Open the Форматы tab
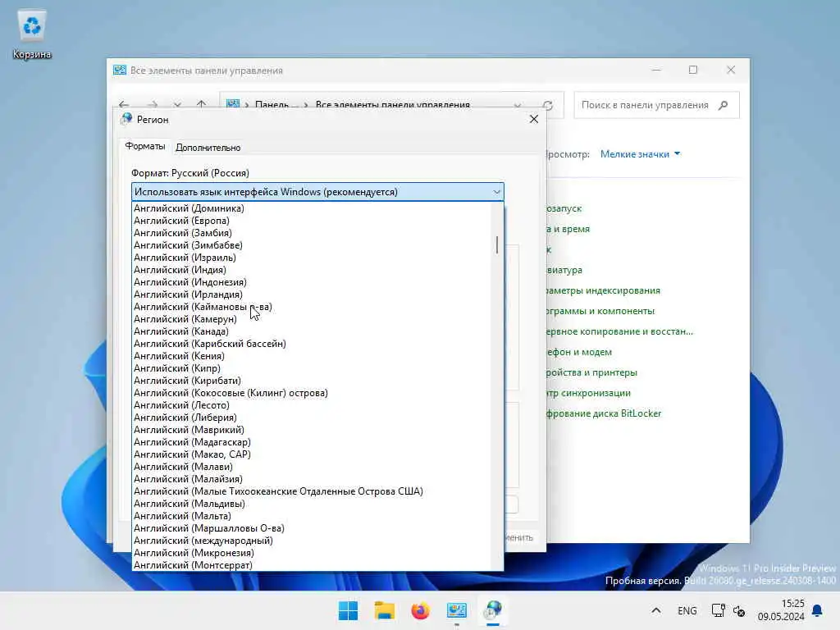The width and height of the screenshot is (840, 630). click(145, 146)
